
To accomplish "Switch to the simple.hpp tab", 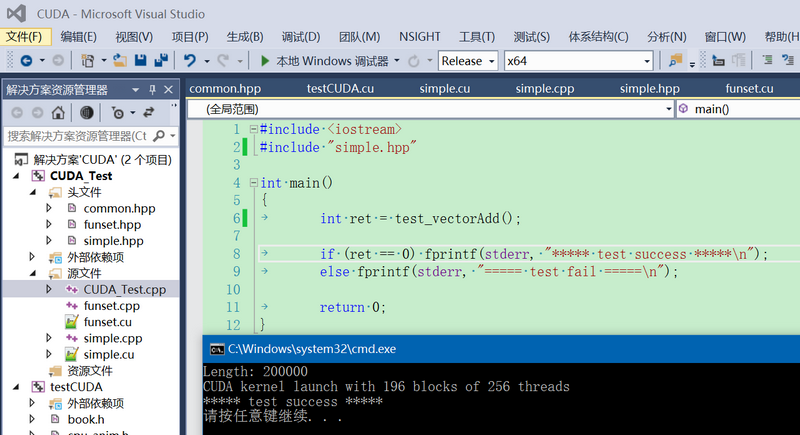I will coord(649,89).
